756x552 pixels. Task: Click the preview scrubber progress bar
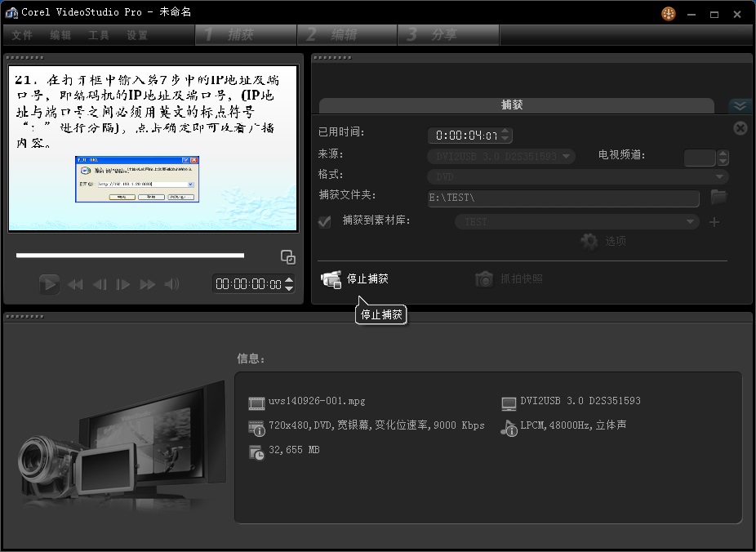[130, 256]
